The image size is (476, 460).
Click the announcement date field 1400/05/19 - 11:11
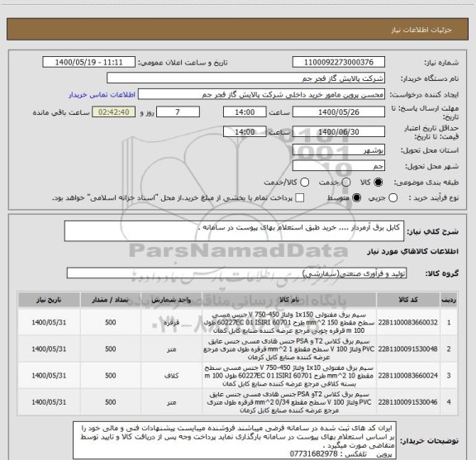pyautogui.click(x=89, y=62)
